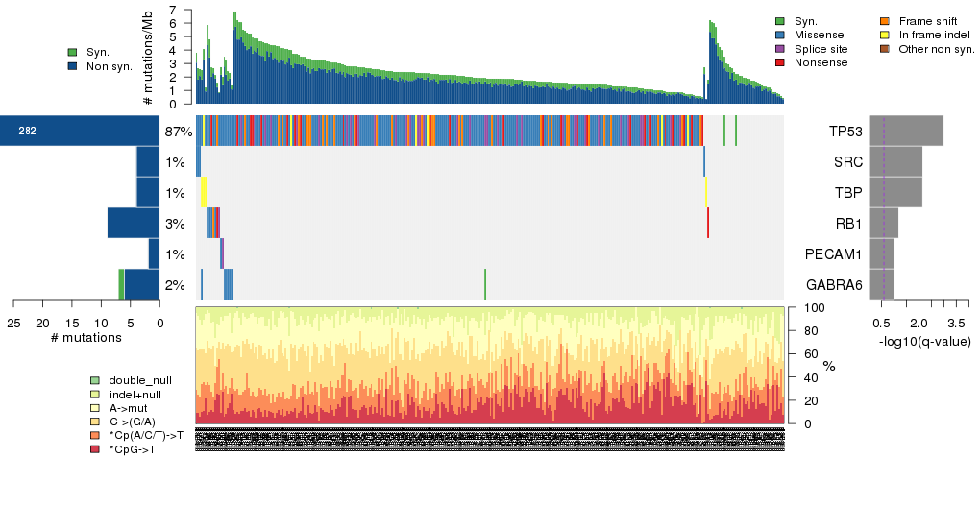The width and height of the screenshot is (980, 530).
Task: Click the purple Splice site legend swatch
Action: tap(780, 49)
